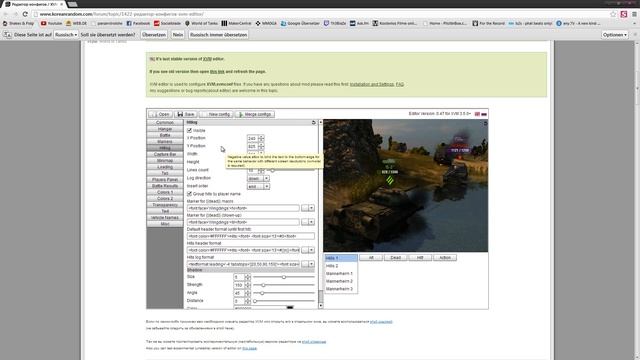Click the red extension icon beside the star
Image resolution: width=640 pixels, height=360 pixels.
(624, 14)
